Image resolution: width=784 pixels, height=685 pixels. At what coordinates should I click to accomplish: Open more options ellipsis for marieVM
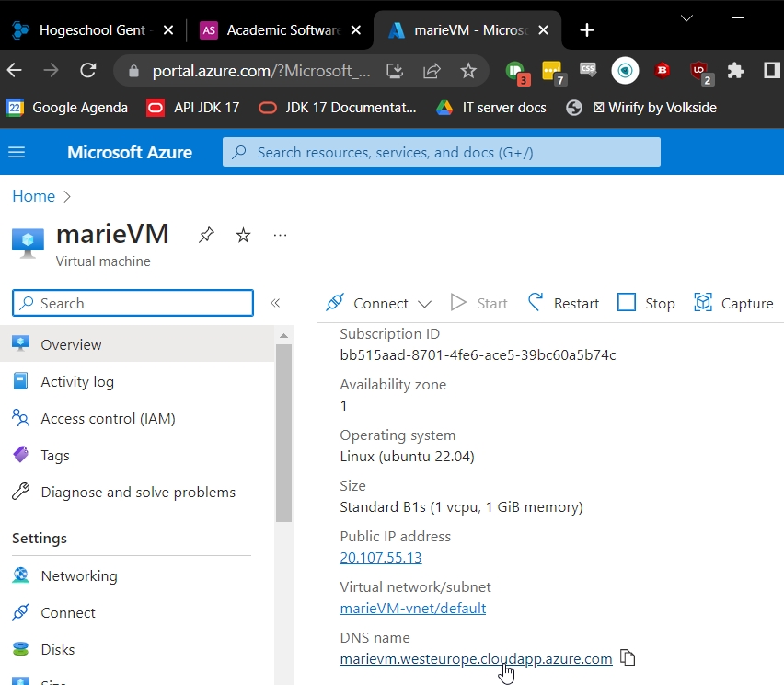click(x=280, y=235)
